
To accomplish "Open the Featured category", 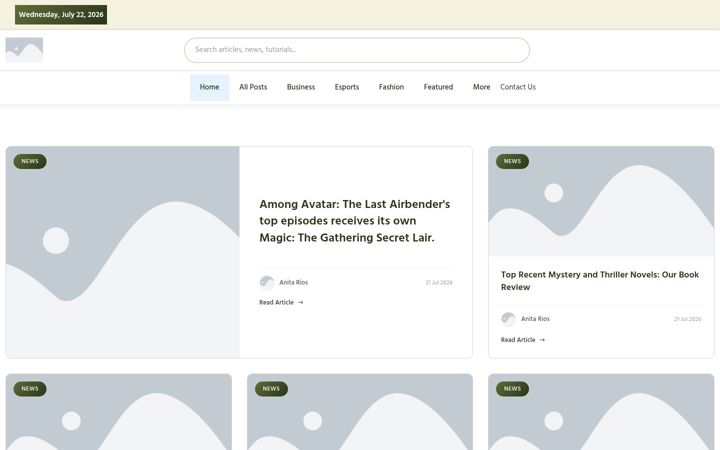I will pyautogui.click(x=438, y=87).
